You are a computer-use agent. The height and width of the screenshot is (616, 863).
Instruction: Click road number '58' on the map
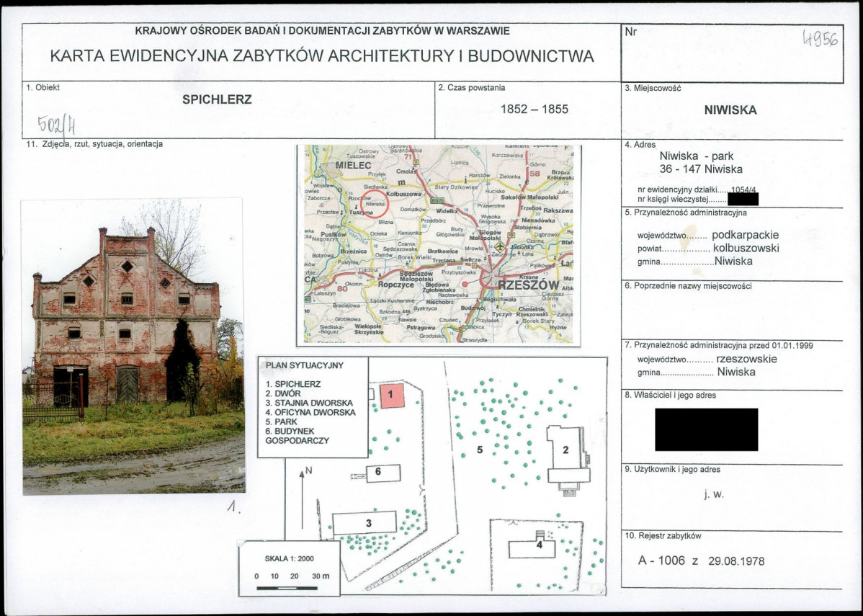[535, 174]
